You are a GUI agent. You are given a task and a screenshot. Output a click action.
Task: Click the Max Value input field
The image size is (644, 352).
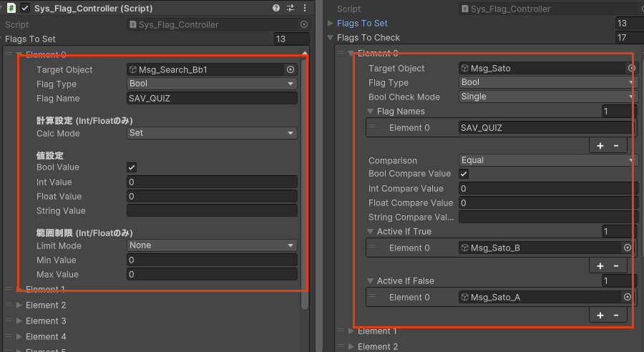[212, 275]
